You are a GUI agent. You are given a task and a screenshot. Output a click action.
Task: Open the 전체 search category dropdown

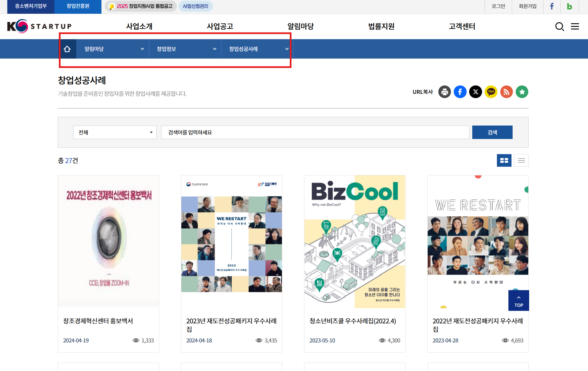point(115,132)
